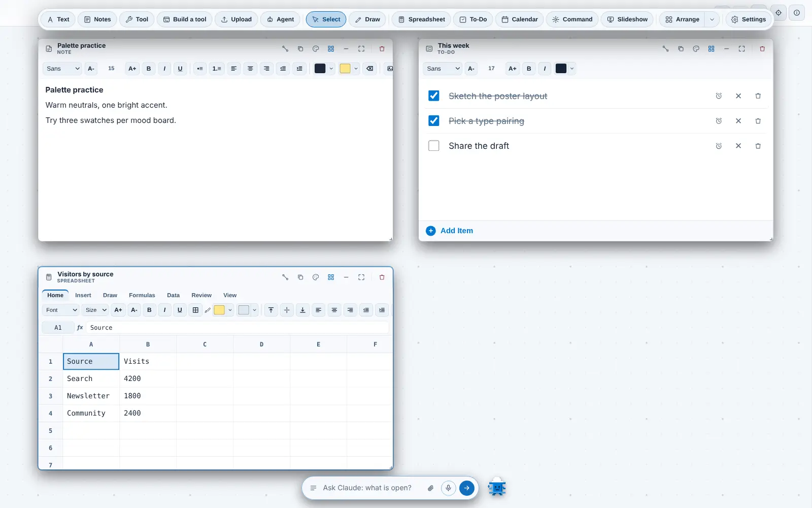Toggle italic in spreadsheet toolbar
Image resolution: width=812 pixels, height=508 pixels.
tap(164, 310)
